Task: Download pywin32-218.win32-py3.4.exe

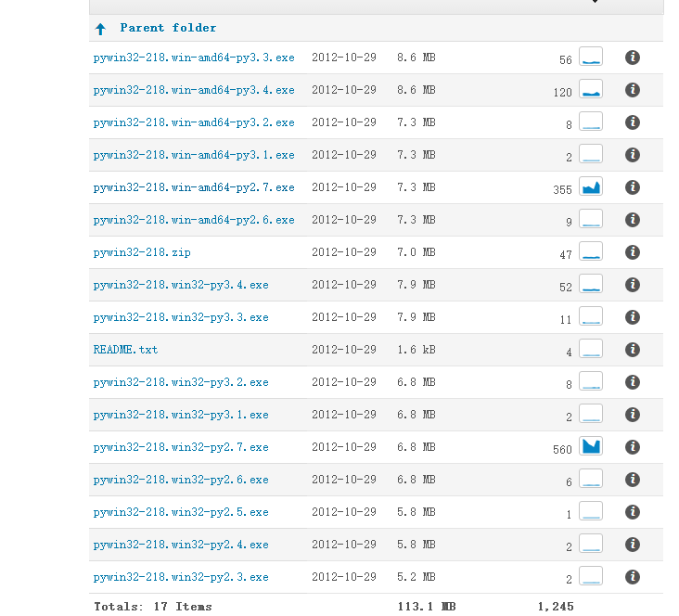Action: point(181,285)
